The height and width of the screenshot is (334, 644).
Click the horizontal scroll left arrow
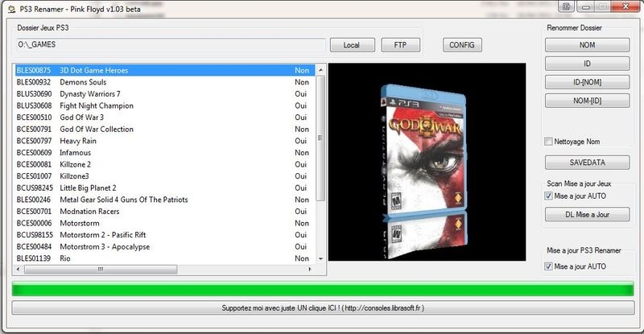(x=18, y=270)
